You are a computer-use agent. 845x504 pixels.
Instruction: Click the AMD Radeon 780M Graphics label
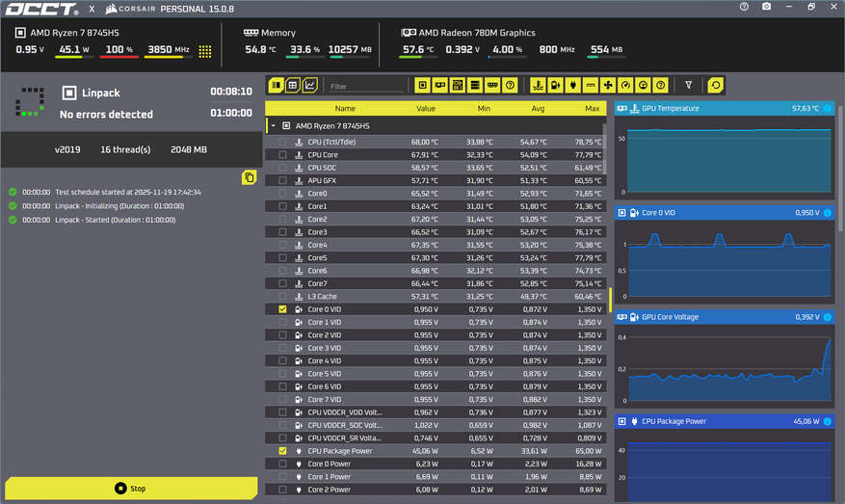click(477, 33)
